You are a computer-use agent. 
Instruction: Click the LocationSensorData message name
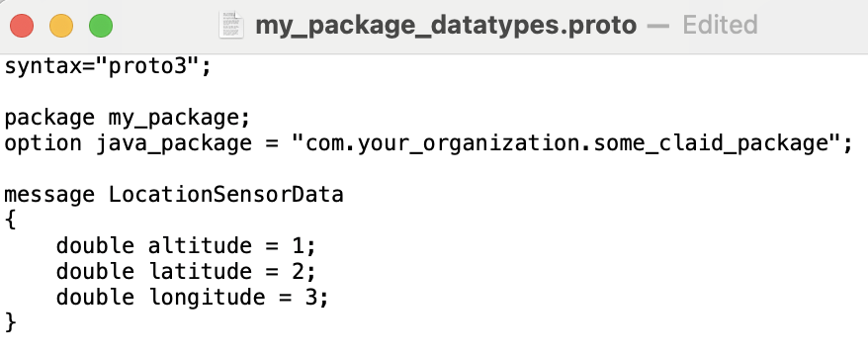225,195
